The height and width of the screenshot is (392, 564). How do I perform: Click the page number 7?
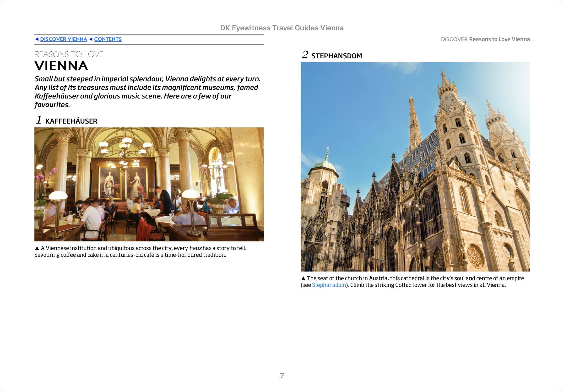282,376
